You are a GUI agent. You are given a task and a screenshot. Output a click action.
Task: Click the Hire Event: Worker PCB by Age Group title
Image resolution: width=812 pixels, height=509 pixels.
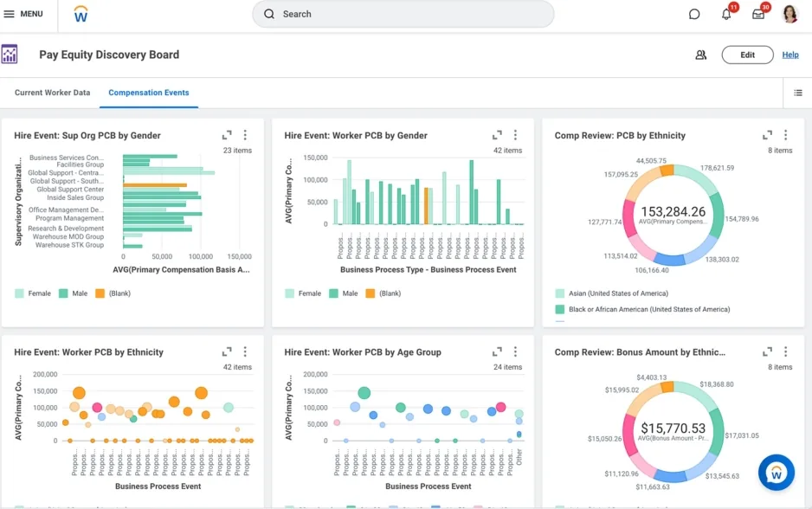(x=363, y=352)
